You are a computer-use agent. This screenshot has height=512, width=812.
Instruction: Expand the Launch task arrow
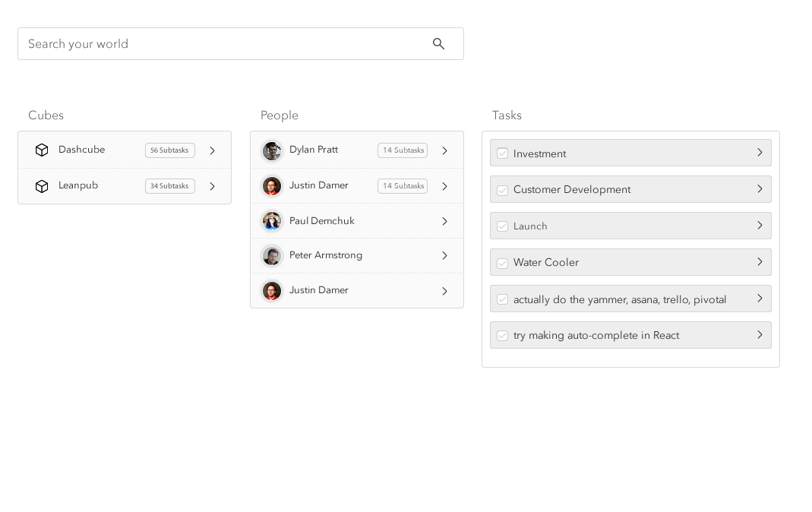760,226
